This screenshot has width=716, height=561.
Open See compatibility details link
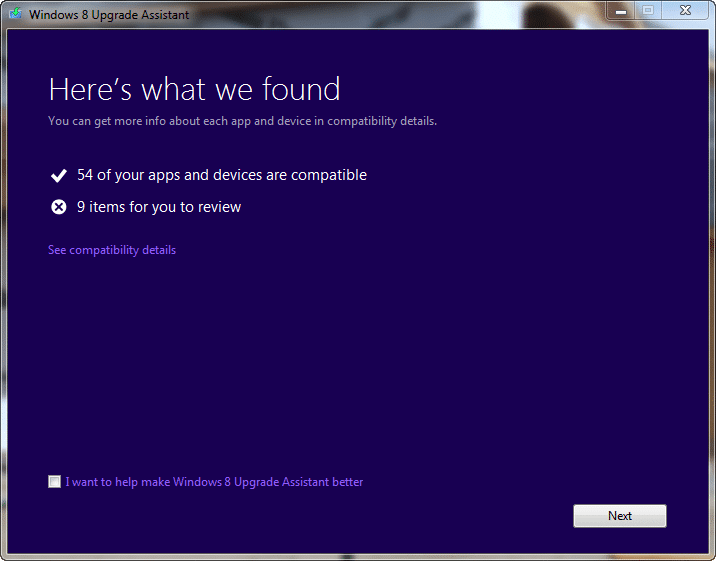point(112,250)
